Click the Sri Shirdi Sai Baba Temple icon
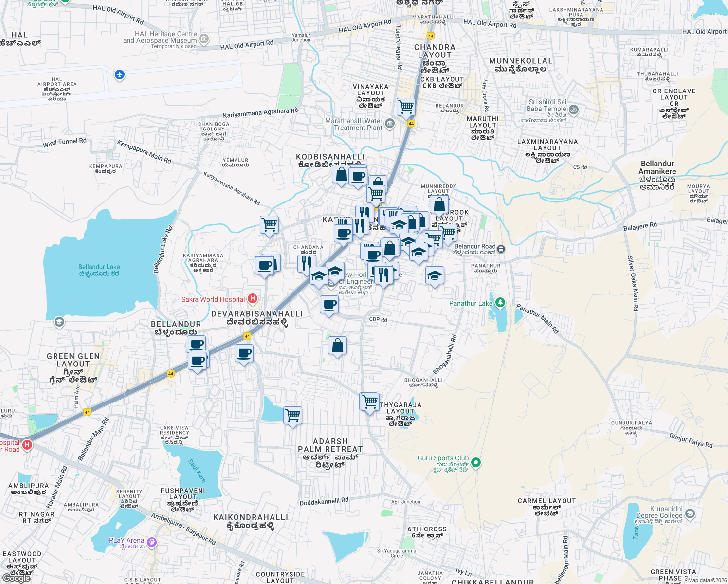Screen dimensions: 728x584 pos(573,110)
